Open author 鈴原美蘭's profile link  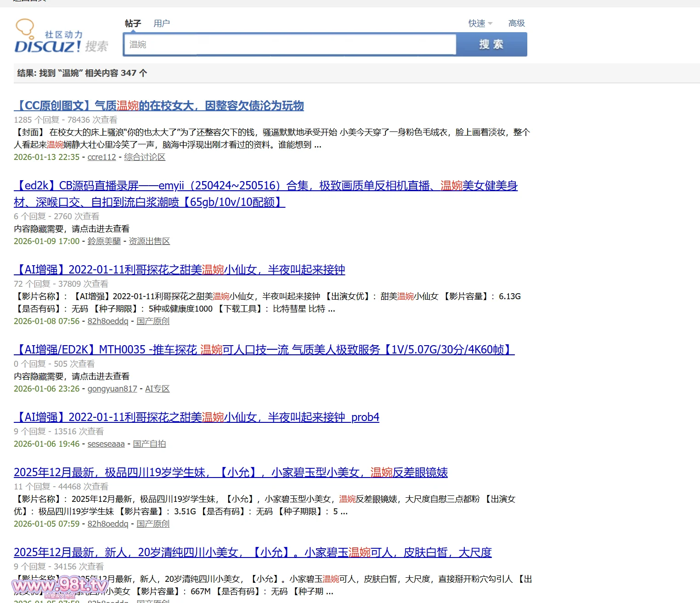[104, 241]
